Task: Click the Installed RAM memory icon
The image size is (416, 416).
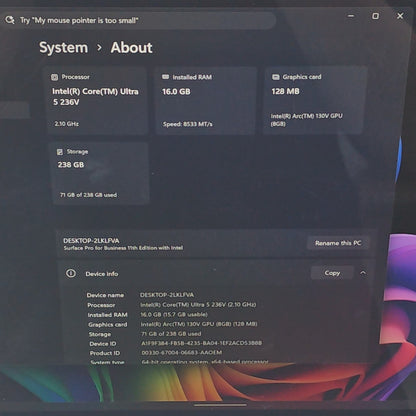Action: pyautogui.click(x=165, y=77)
